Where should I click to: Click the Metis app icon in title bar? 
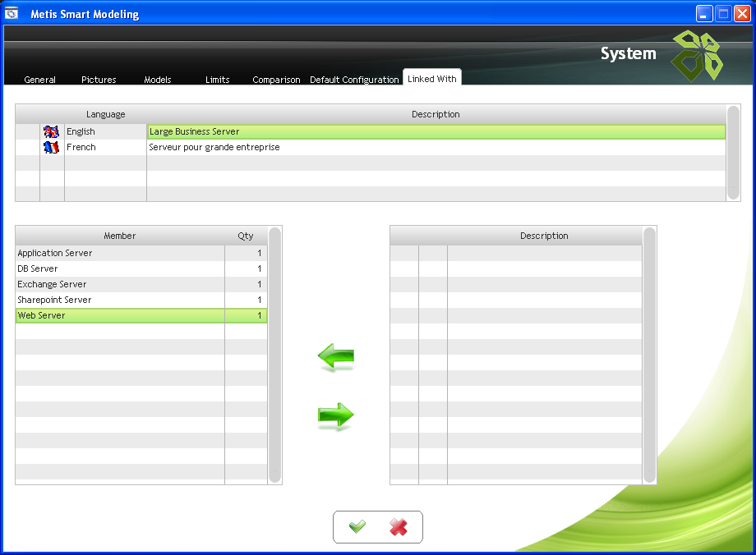(12, 13)
